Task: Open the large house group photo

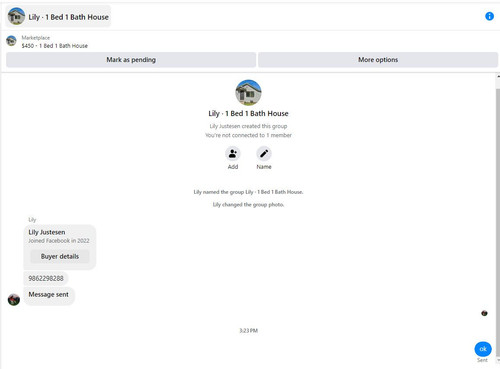Action: pyautogui.click(x=248, y=92)
